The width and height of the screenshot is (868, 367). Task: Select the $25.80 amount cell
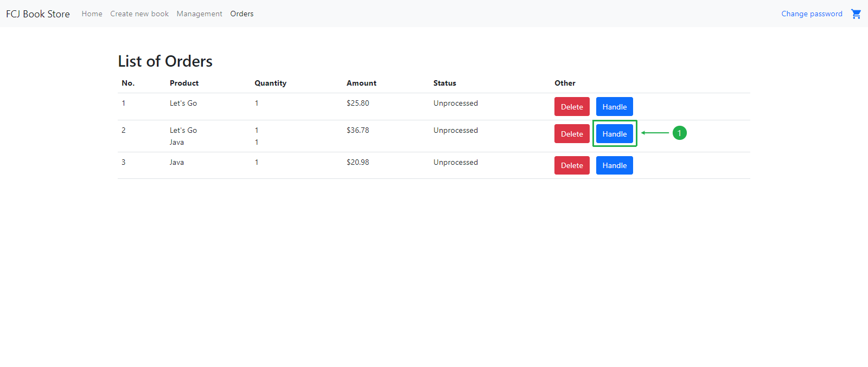pos(358,103)
